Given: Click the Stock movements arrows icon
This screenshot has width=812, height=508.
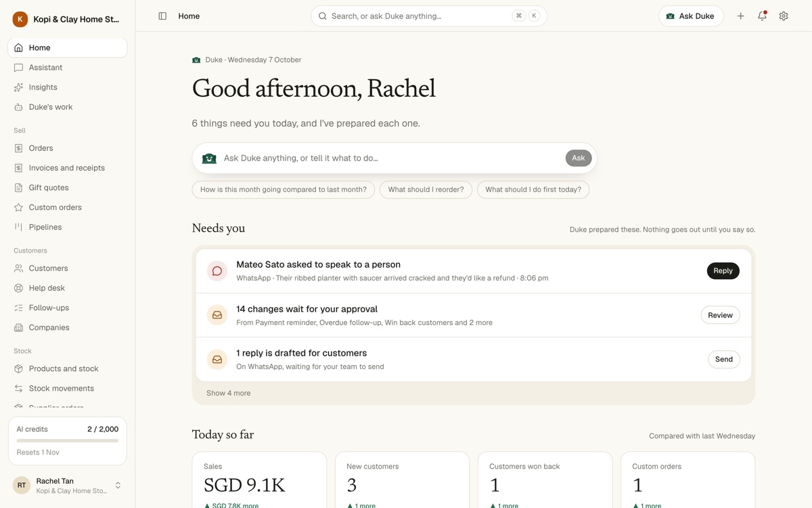Looking at the screenshot, I should [19, 387].
